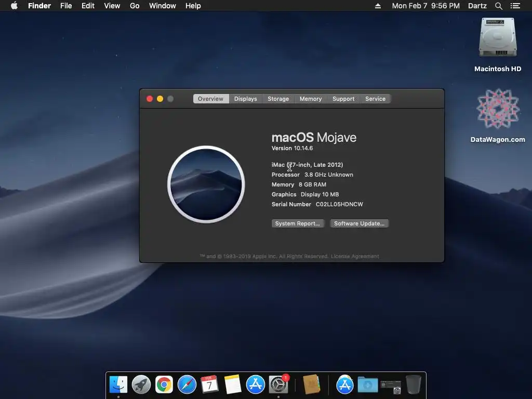
Task: Open the Help menu
Action: [x=193, y=6]
